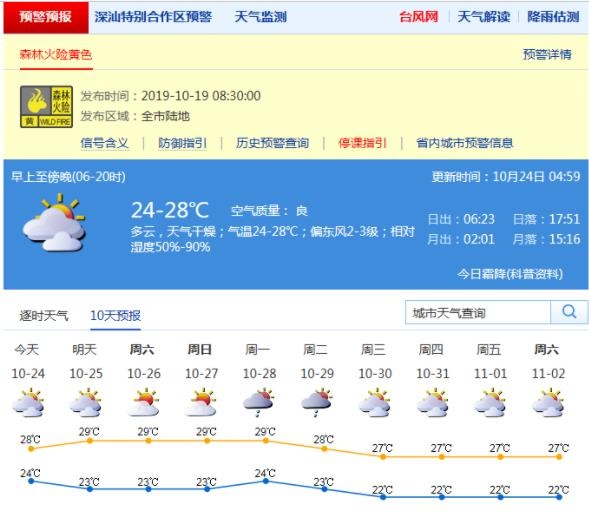
Task: Open the 台风网 link
Action: (418, 17)
